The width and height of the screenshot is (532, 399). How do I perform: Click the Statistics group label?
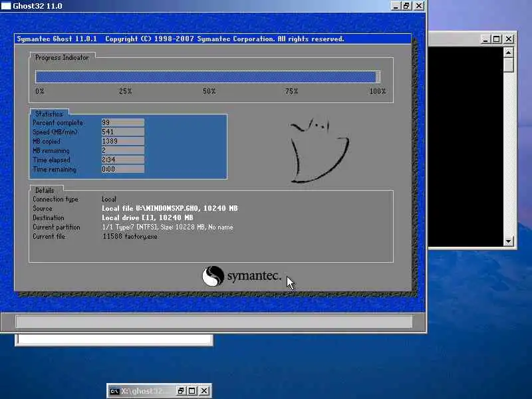[49, 114]
